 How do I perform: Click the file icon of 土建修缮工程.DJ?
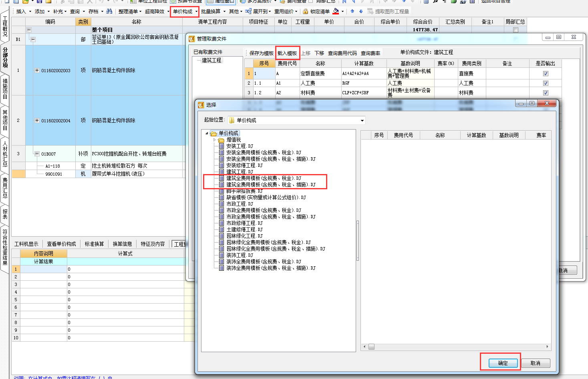[222, 229]
